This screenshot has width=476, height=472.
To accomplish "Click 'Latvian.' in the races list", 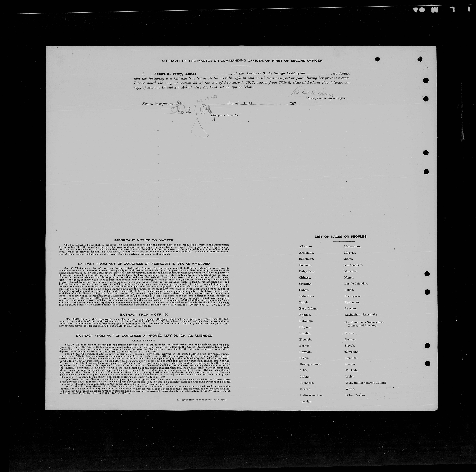I will coord(306,401).
